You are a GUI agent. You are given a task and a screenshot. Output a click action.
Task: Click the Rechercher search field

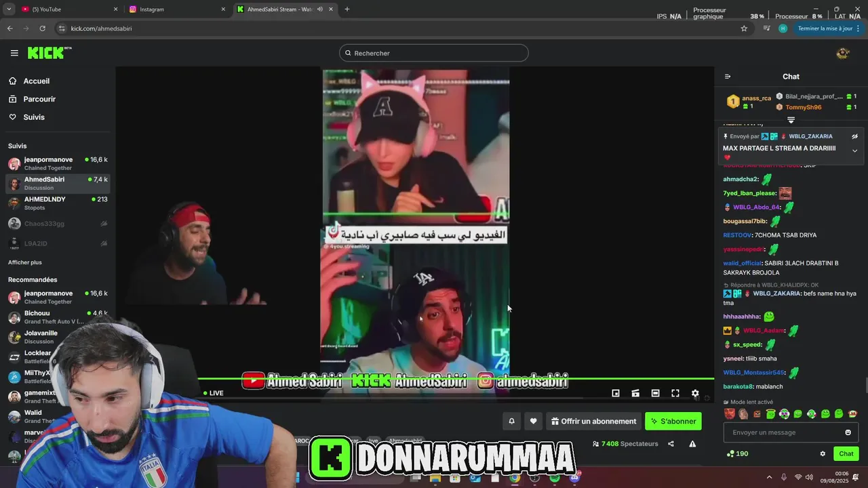(434, 53)
